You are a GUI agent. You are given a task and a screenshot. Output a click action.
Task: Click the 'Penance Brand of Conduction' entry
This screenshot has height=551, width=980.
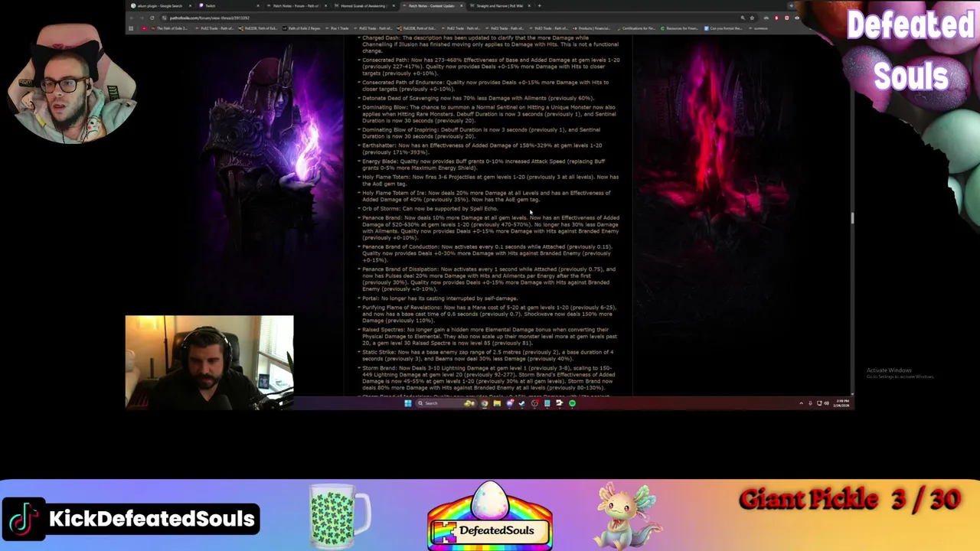click(x=488, y=253)
